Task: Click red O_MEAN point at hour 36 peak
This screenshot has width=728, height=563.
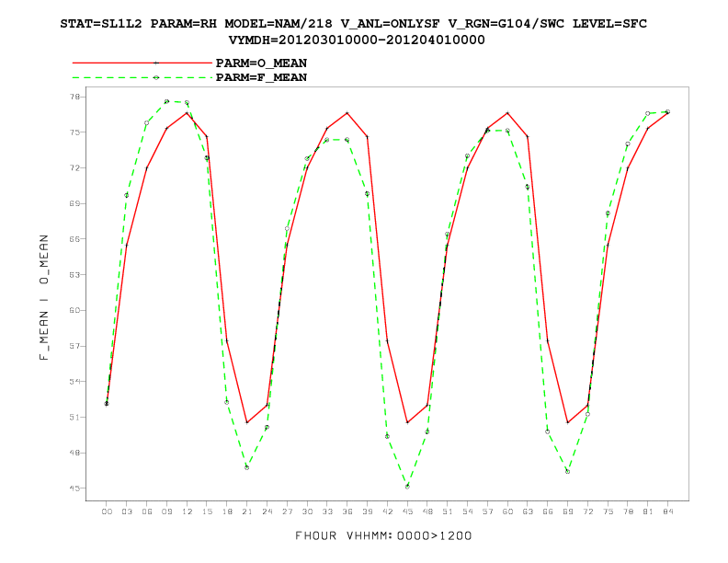Action: click(347, 113)
